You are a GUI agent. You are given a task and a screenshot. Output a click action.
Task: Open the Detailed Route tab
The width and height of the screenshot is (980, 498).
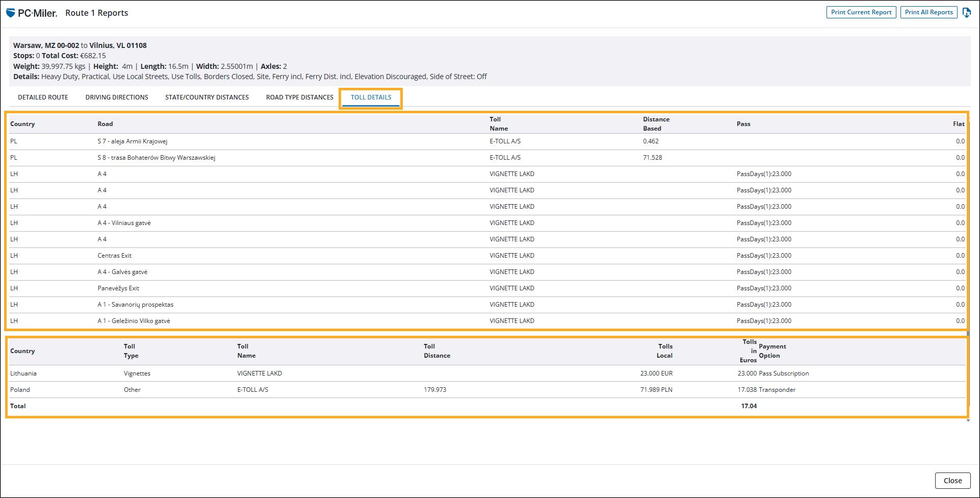click(x=43, y=97)
